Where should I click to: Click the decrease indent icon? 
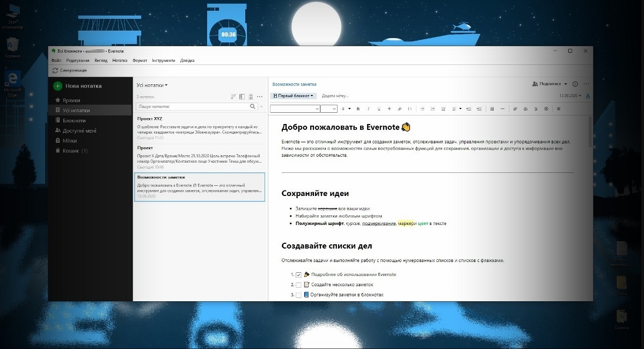click(469, 108)
